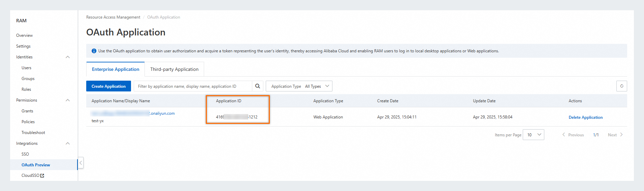Click the OAuth Application breadcrumb
Viewport: 644px width, 191px height.
[164, 17]
